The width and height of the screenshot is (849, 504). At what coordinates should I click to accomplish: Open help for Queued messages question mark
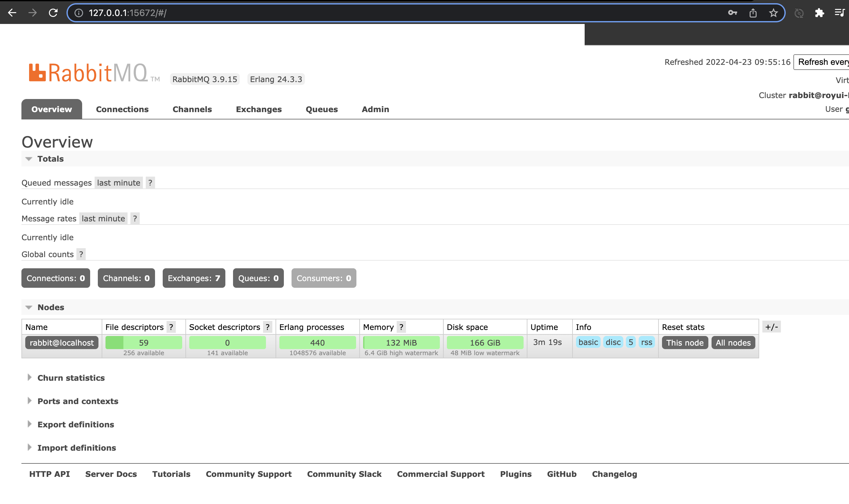[x=150, y=183]
